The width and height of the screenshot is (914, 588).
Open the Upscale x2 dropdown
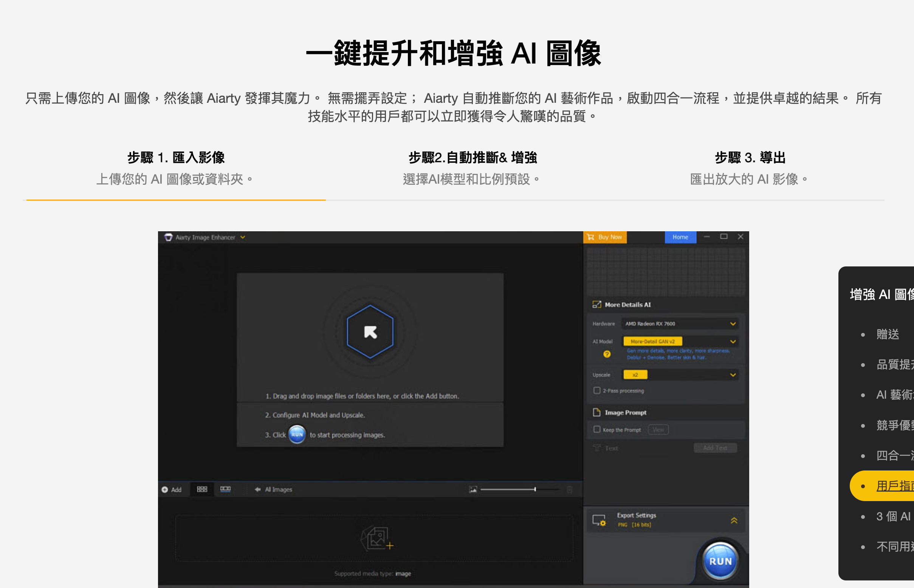tap(680, 374)
